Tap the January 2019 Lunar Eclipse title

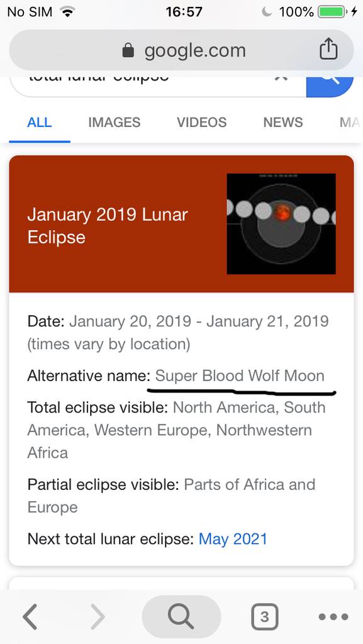pyautogui.click(x=108, y=226)
